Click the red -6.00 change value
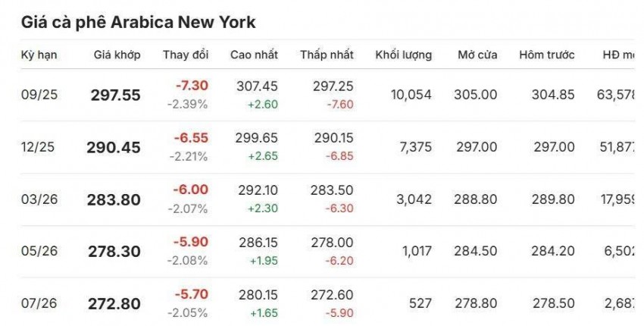Image resolution: width=644 pixels, height=326 pixels. pyautogui.click(x=191, y=190)
